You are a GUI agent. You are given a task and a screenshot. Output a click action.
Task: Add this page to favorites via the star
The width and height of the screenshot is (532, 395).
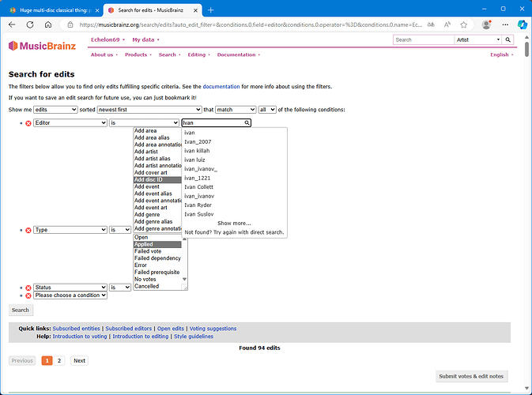coord(464,24)
